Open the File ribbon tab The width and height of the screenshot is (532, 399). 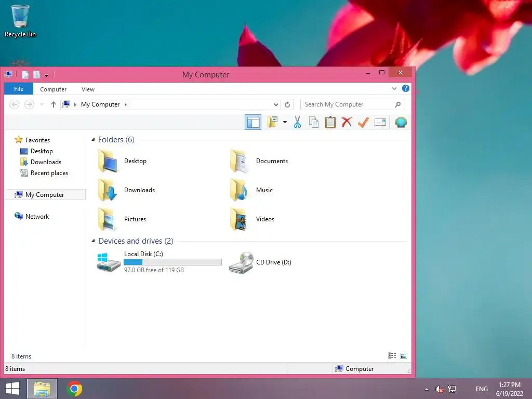coord(19,89)
